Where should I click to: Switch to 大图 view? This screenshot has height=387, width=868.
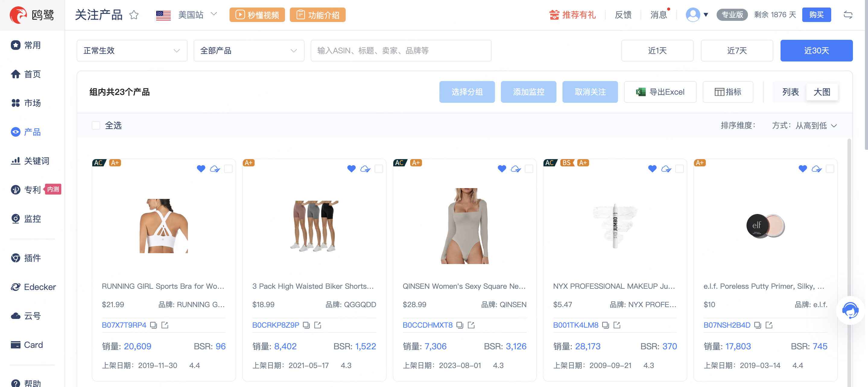tap(822, 92)
